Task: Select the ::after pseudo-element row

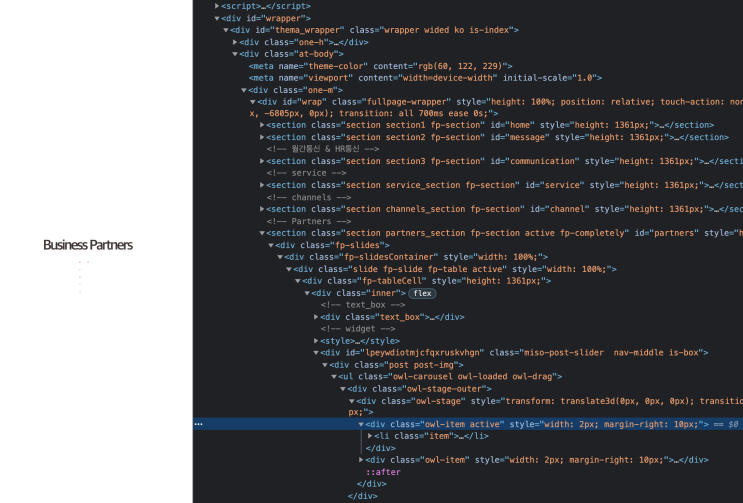Action: coord(384,472)
